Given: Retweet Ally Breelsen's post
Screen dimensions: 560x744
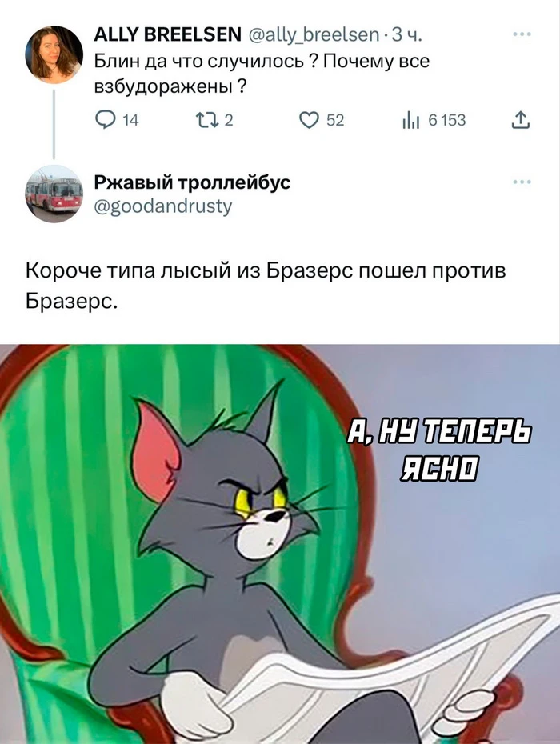Looking at the screenshot, I should [207, 121].
